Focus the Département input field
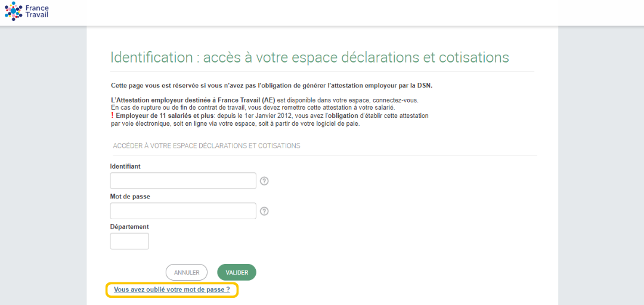 coord(129,241)
